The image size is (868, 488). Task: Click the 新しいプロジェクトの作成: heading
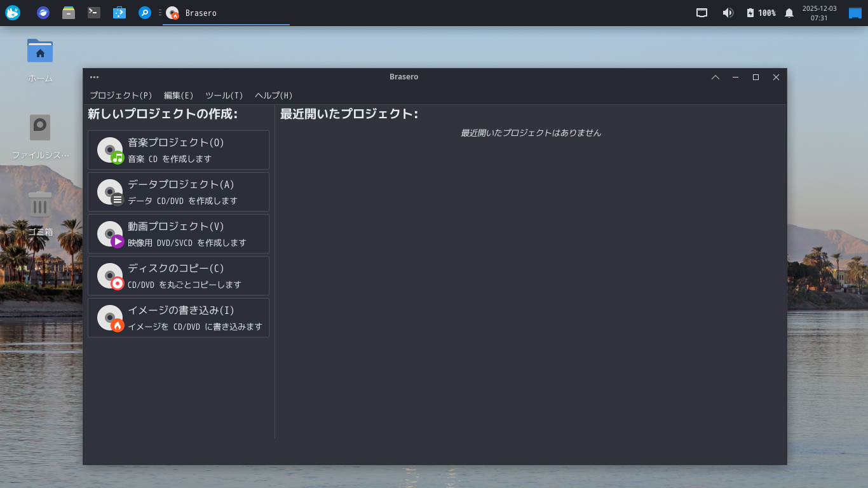(163, 114)
